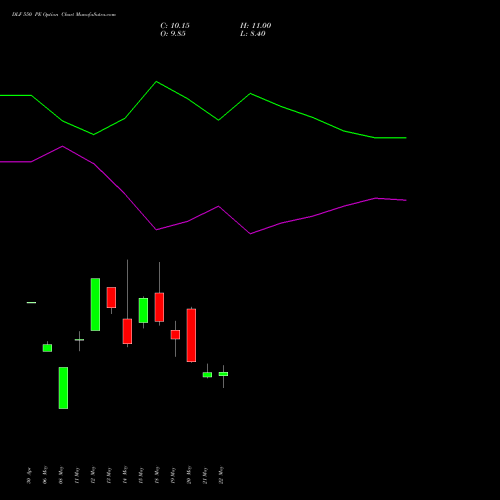Click the "13 May" date axis label
The width and height of the screenshot is (500, 500).
point(109,475)
